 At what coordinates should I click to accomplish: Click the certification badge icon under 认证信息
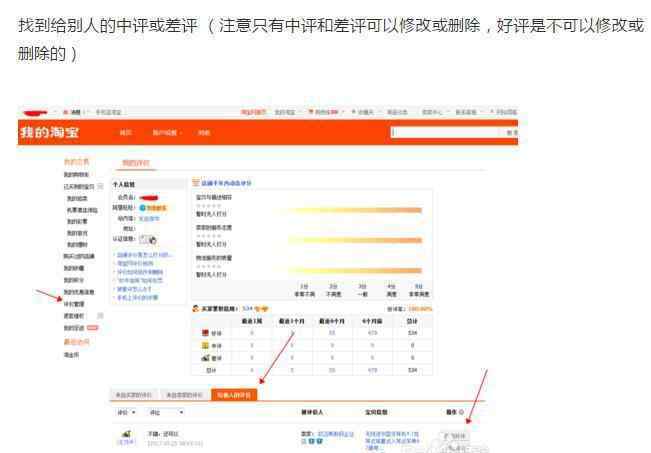click(148, 240)
